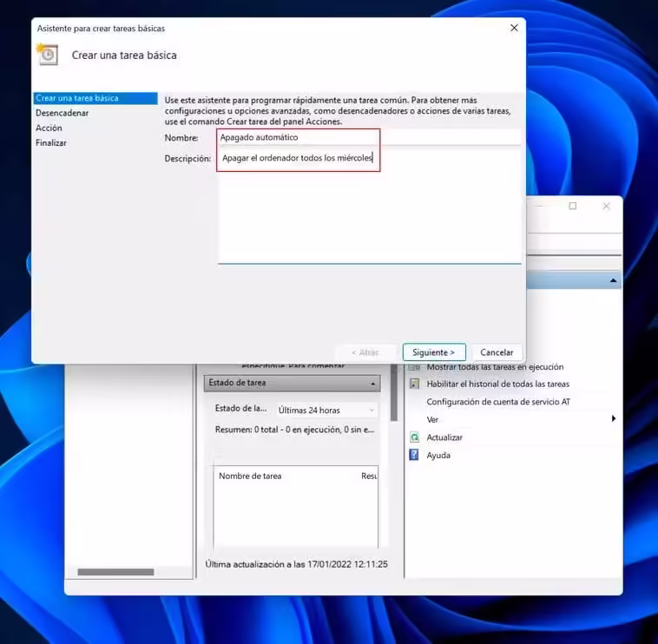Click the Habilitar historial icon

(x=414, y=384)
